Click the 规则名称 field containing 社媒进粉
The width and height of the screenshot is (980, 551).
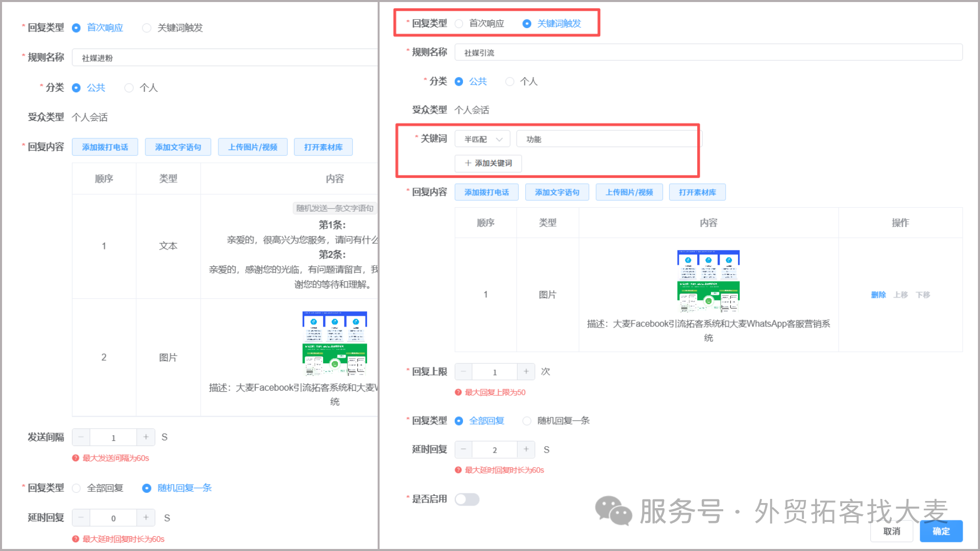click(225, 58)
